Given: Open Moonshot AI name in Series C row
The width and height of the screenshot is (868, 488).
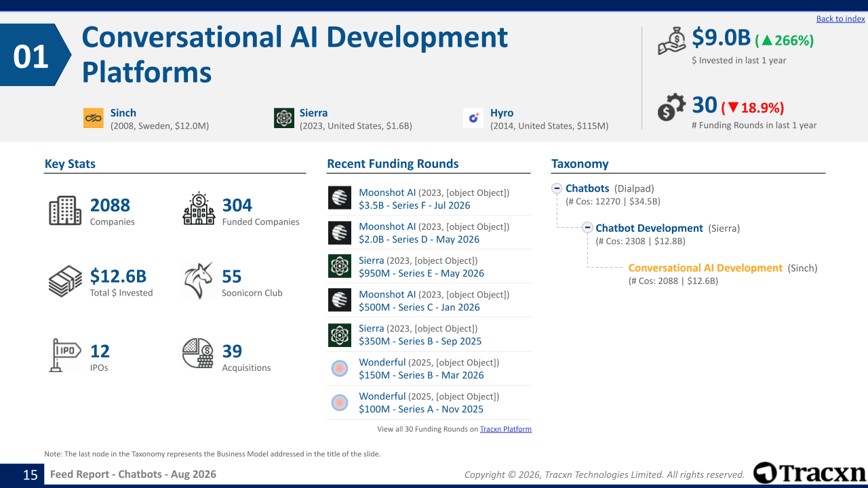Looking at the screenshot, I should [387, 294].
